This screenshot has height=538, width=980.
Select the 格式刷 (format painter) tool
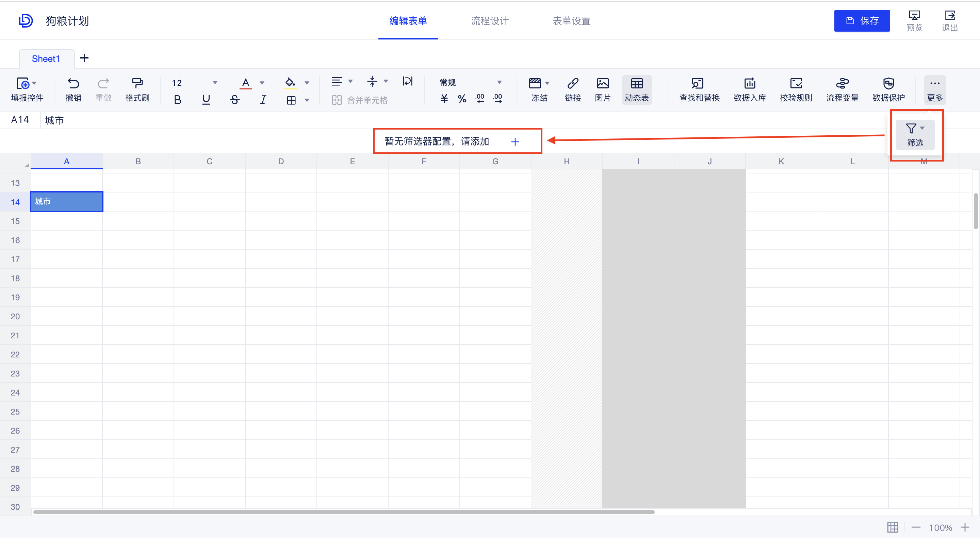click(x=138, y=90)
